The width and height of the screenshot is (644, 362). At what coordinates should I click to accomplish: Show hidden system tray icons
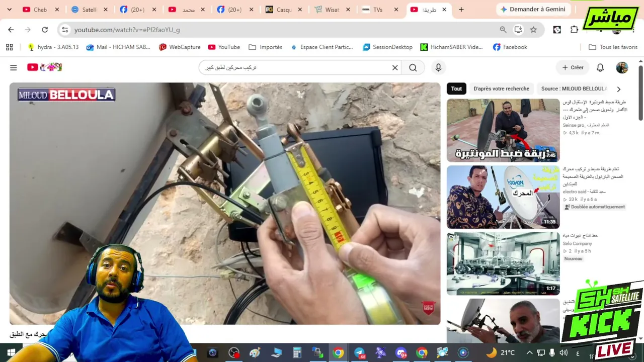pos(529,352)
